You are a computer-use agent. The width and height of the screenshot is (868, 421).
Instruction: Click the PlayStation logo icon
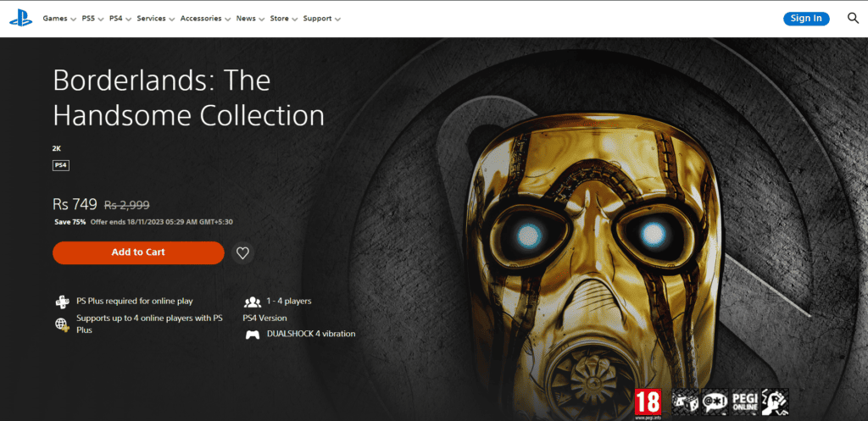20,18
